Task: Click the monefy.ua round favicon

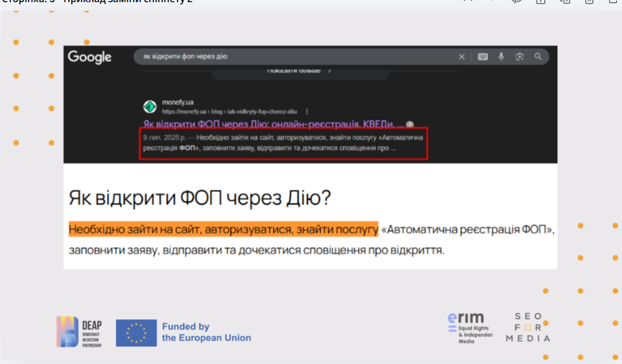Action: 150,106
